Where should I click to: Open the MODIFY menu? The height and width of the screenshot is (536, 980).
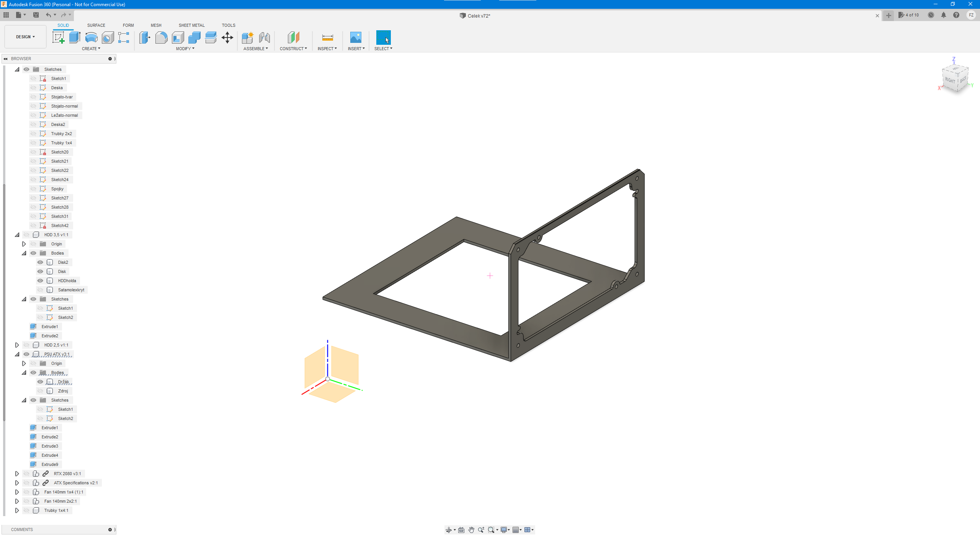(185, 49)
